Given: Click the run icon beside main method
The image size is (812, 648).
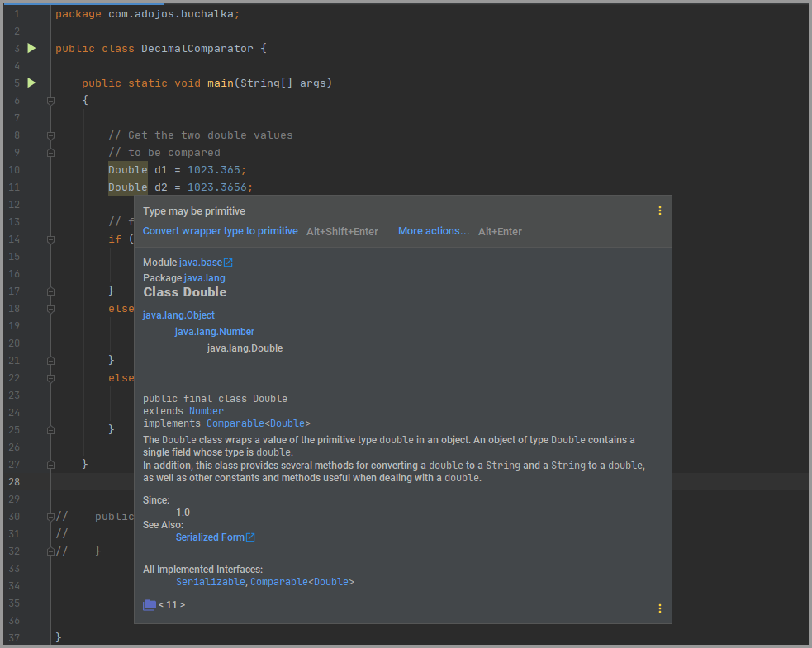Looking at the screenshot, I should (31, 83).
